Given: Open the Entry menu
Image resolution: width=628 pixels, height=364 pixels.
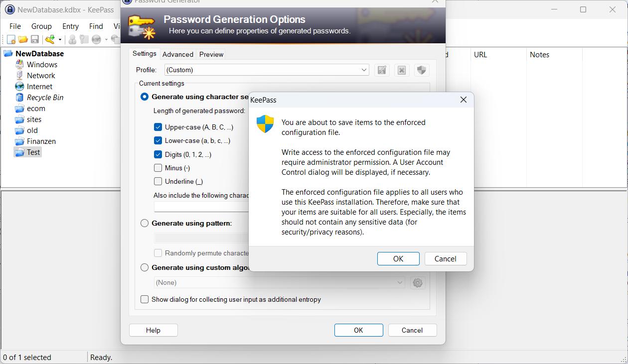Looking at the screenshot, I should click(70, 26).
